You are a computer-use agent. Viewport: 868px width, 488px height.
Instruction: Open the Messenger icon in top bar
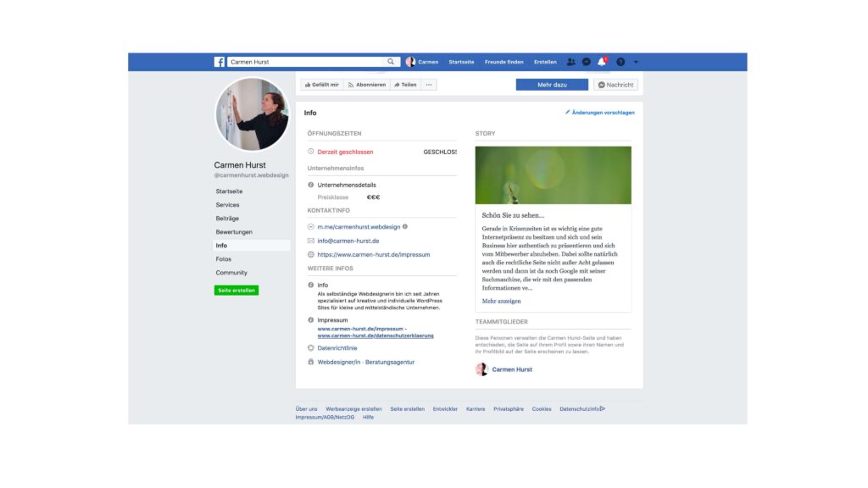(x=587, y=62)
